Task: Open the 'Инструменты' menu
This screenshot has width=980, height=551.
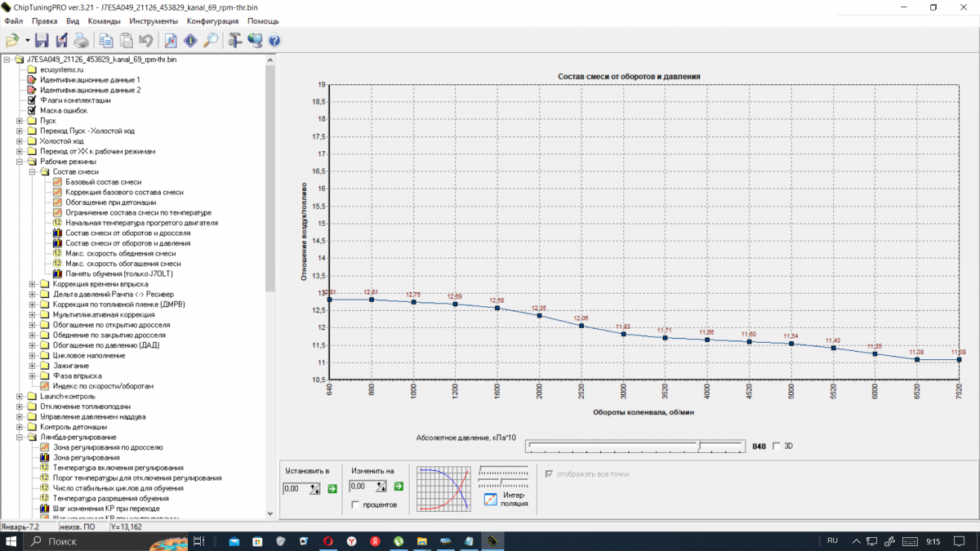Action: 154,21
